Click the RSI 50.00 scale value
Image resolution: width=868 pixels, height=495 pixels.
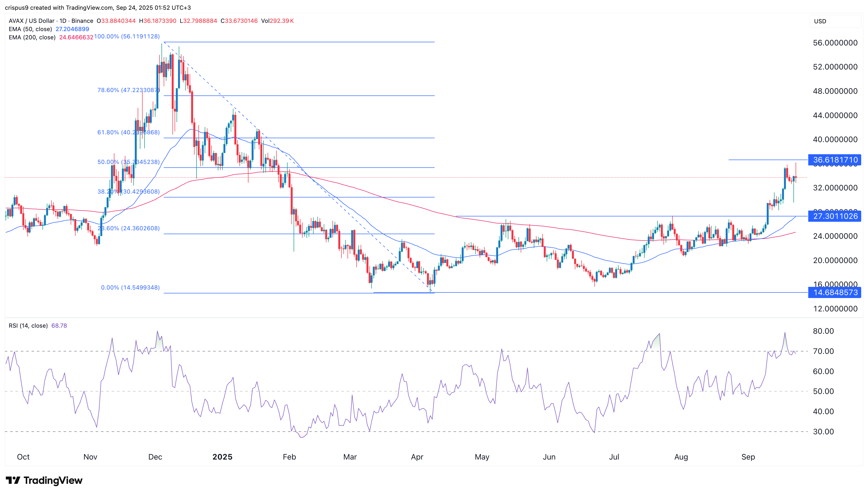coord(823,391)
